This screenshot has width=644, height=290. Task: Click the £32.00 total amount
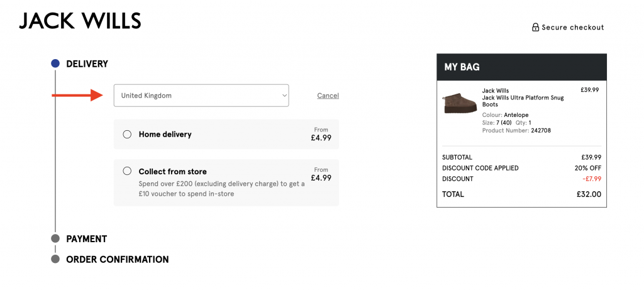589,194
